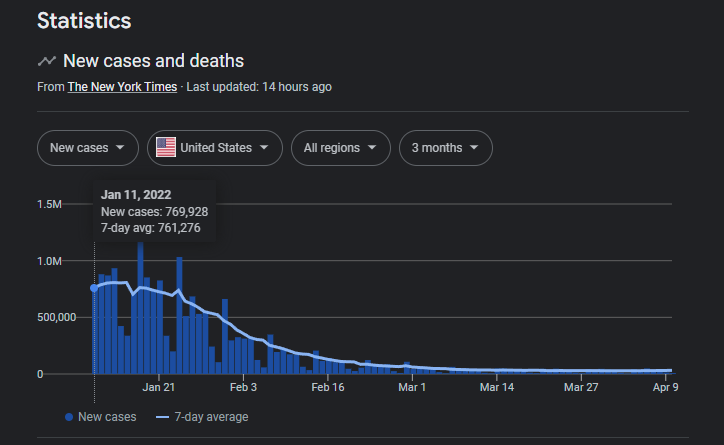The image size is (724, 445).
Task: Open the All regions dropdown
Action: click(x=340, y=148)
